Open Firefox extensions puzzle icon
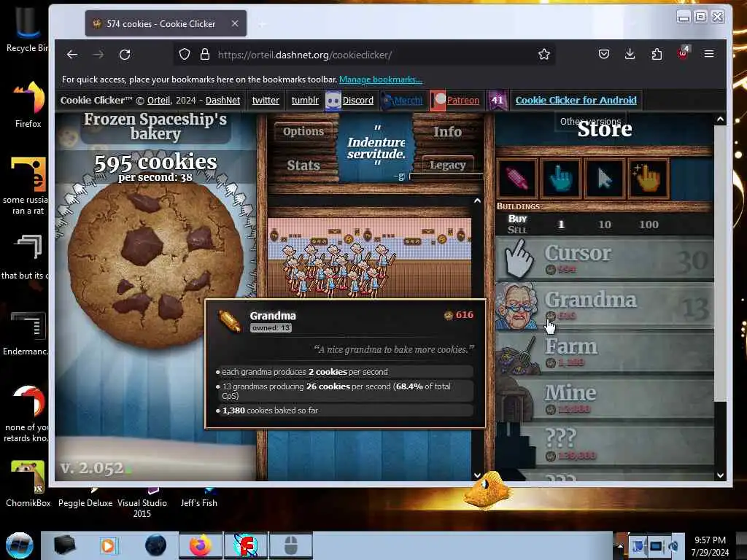 [657, 54]
